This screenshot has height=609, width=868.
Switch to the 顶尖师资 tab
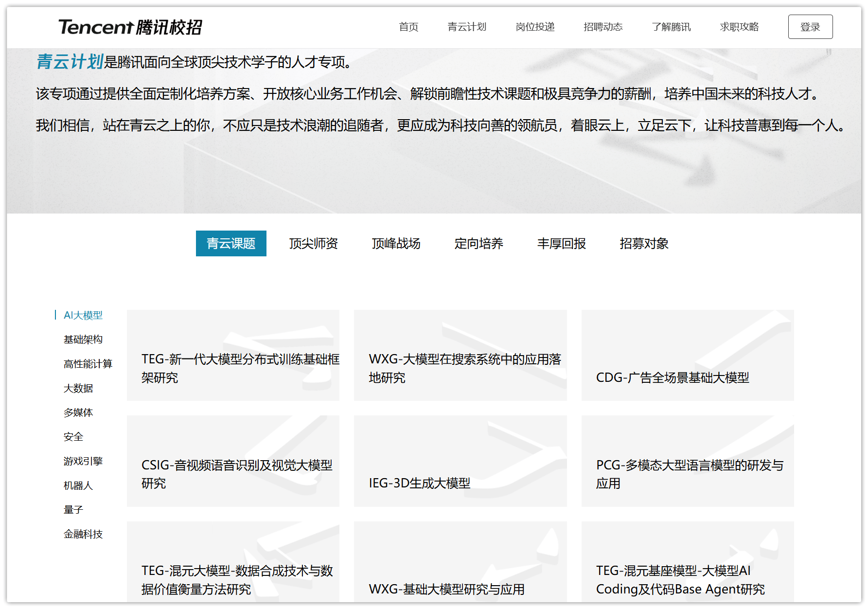pos(314,243)
